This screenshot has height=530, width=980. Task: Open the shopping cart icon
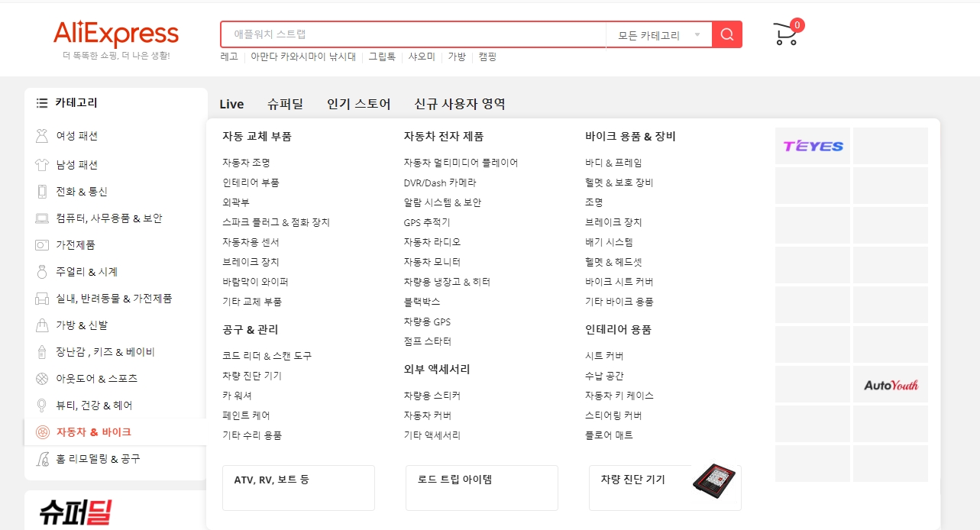(x=784, y=34)
